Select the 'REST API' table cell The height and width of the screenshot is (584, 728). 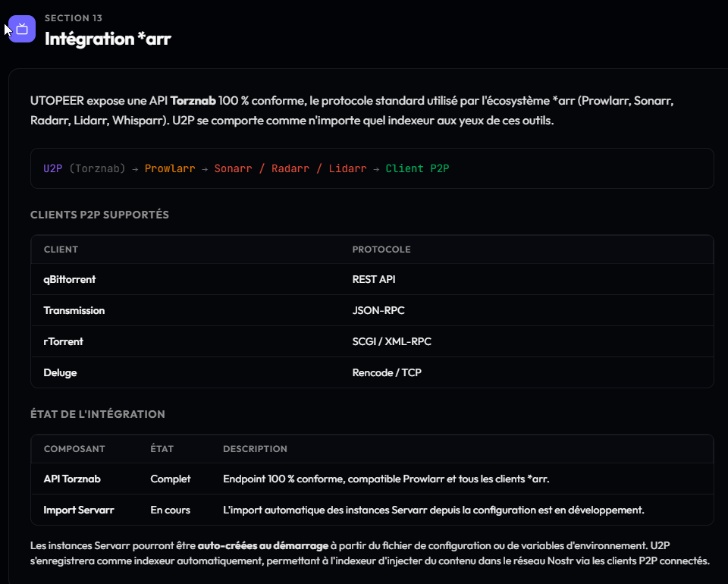click(374, 279)
